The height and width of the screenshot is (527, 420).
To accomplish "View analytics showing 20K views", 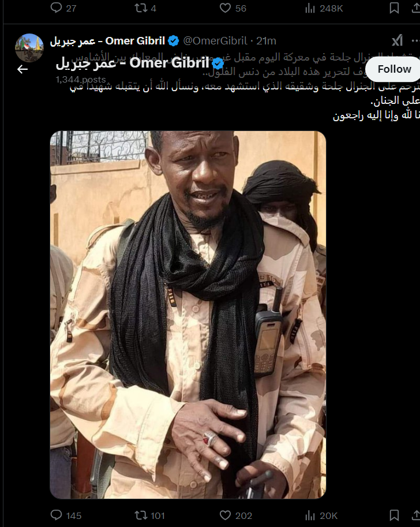I will click(321, 515).
